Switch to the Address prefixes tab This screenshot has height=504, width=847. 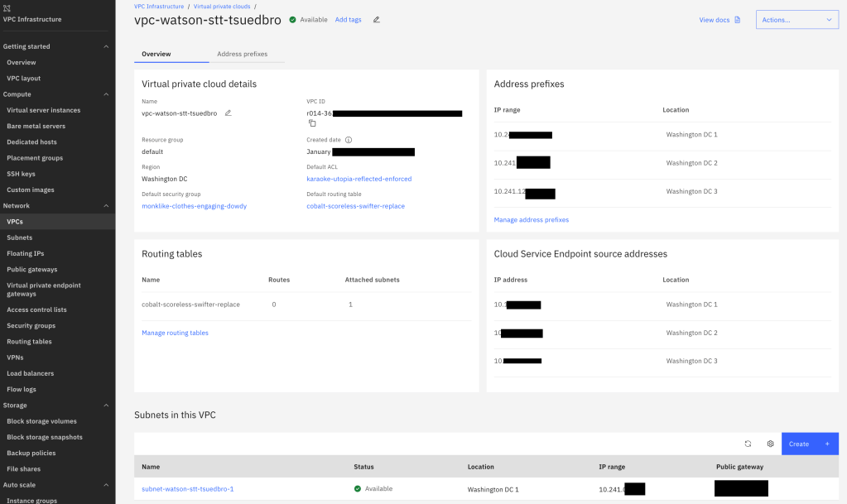tap(242, 54)
